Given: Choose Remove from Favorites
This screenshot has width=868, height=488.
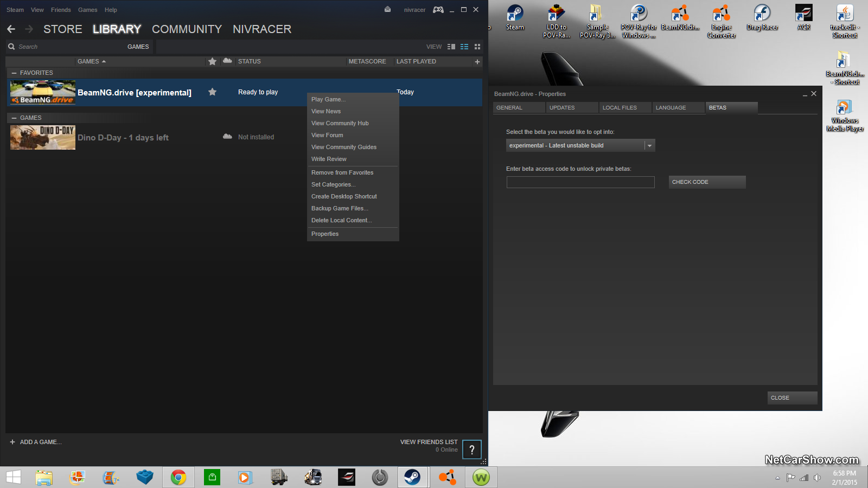Looking at the screenshot, I should (353, 172).
